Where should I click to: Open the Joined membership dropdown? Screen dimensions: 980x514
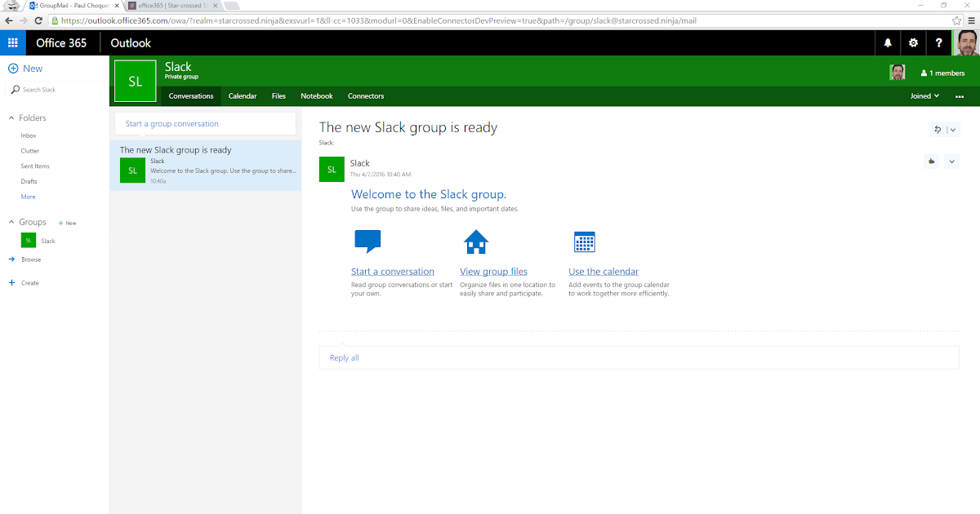(924, 96)
